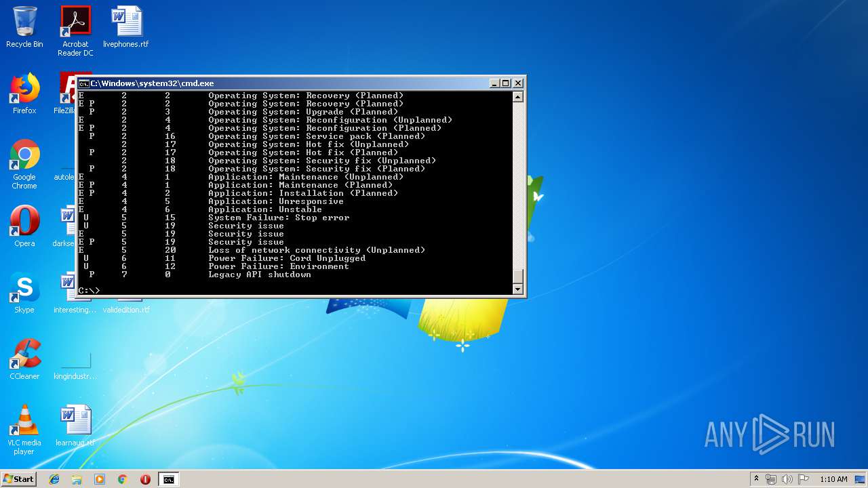Minimize the cmd.exe window

[494, 83]
